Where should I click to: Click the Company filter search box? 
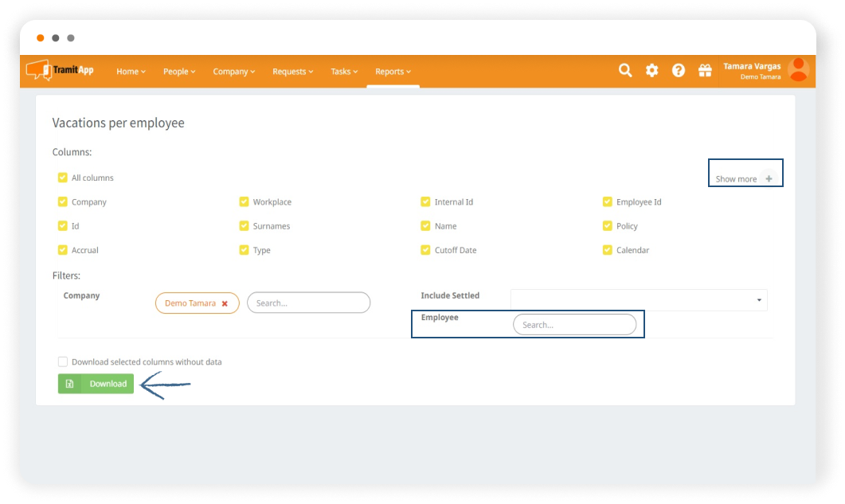click(x=308, y=303)
